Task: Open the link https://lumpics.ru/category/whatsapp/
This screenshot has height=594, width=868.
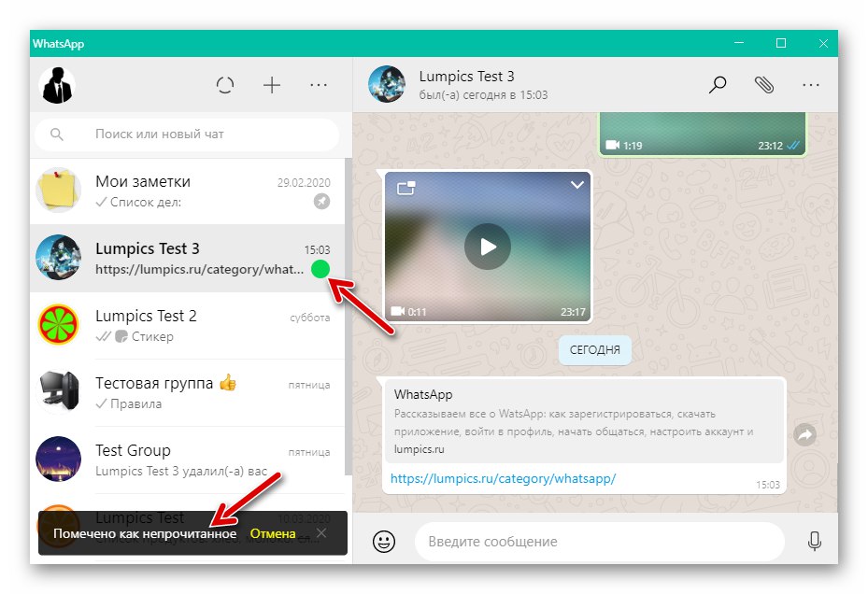Action: tap(503, 478)
